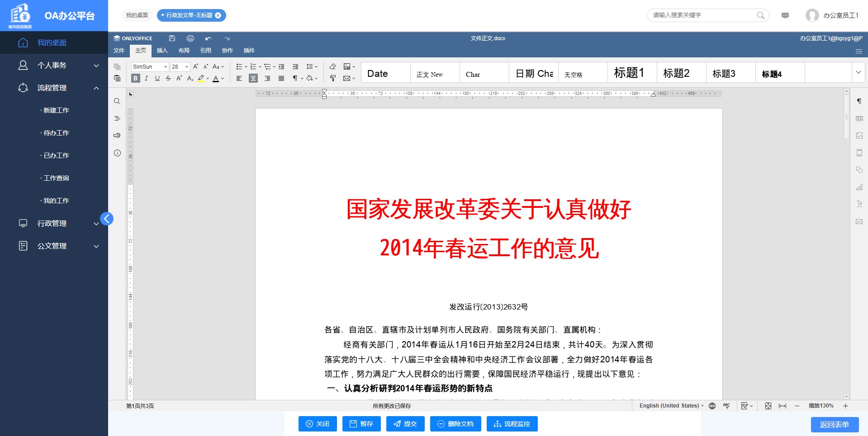Open paragraph settings in the right sidebar

pyautogui.click(x=859, y=101)
